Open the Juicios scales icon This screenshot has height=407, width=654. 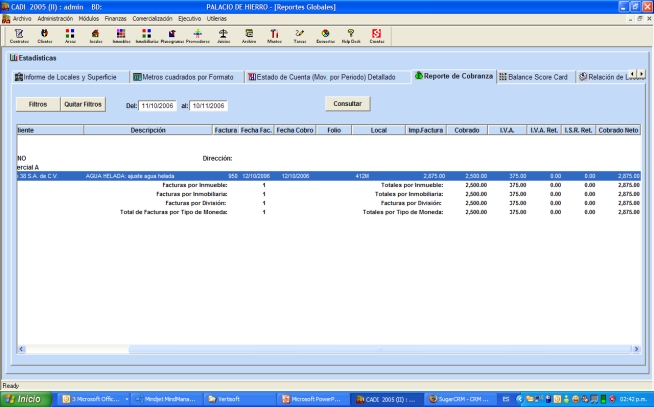click(x=223, y=36)
